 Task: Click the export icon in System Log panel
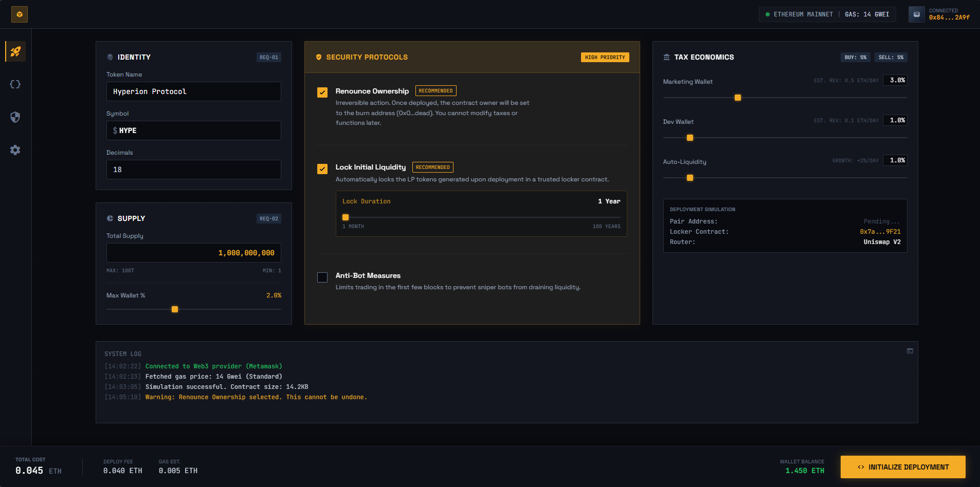(x=909, y=350)
